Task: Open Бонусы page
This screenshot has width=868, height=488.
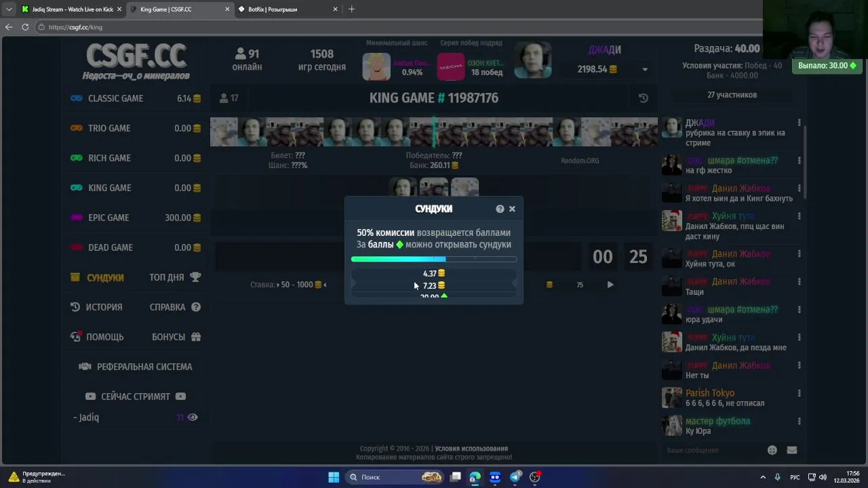Action: pos(176,337)
